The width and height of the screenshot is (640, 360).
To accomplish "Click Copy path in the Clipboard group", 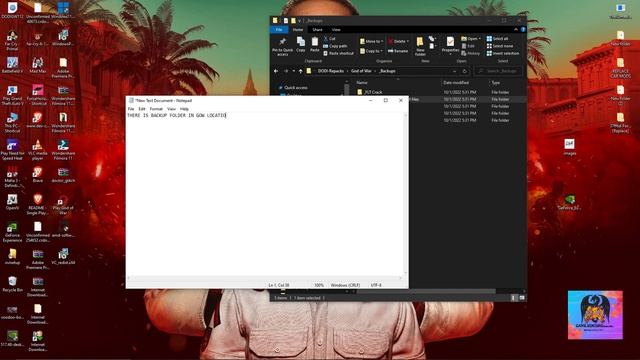I will (335, 46).
